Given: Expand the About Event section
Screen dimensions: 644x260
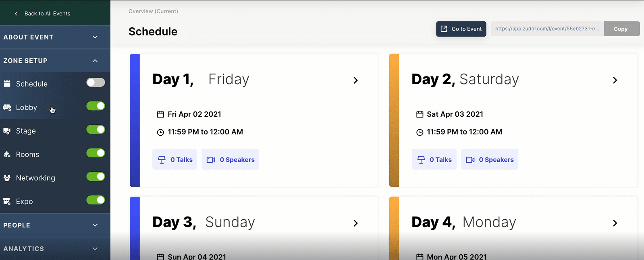Looking at the screenshot, I should [95, 37].
